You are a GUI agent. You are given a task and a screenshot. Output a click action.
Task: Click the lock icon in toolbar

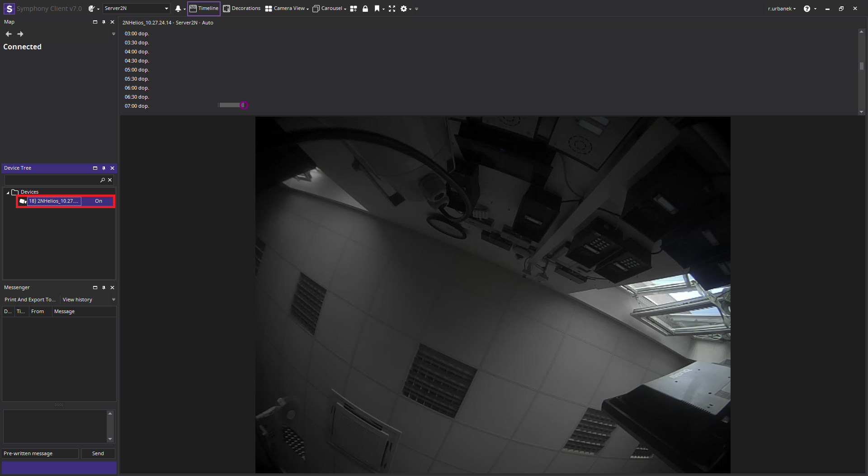(365, 9)
